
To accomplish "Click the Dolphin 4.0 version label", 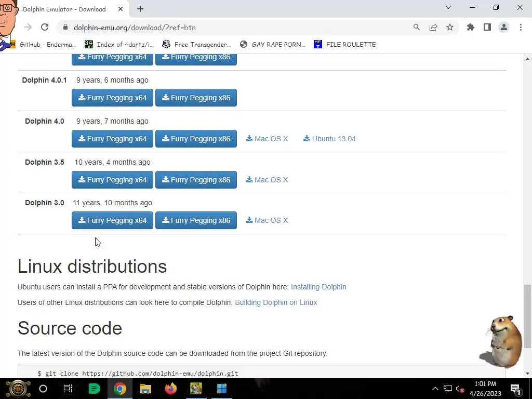I will tap(45, 121).
